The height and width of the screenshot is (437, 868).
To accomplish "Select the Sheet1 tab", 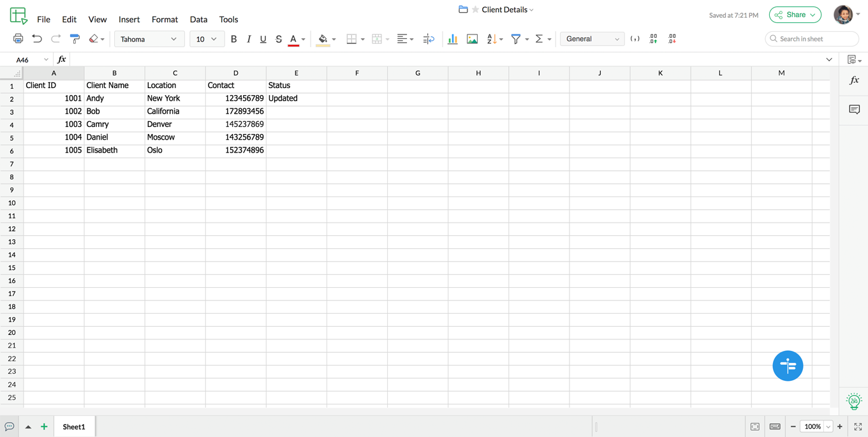I will coord(74,427).
